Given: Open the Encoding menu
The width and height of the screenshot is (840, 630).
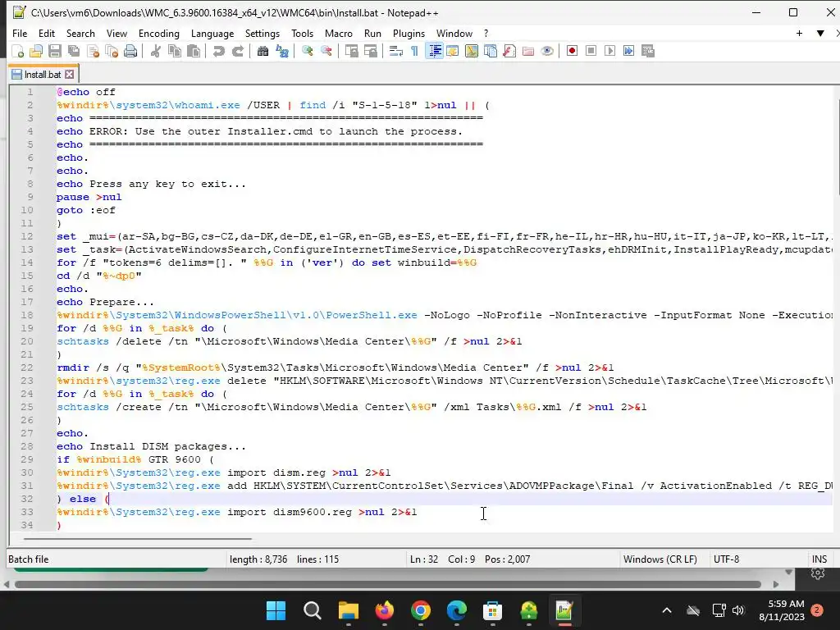Looking at the screenshot, I should (159, 33).
